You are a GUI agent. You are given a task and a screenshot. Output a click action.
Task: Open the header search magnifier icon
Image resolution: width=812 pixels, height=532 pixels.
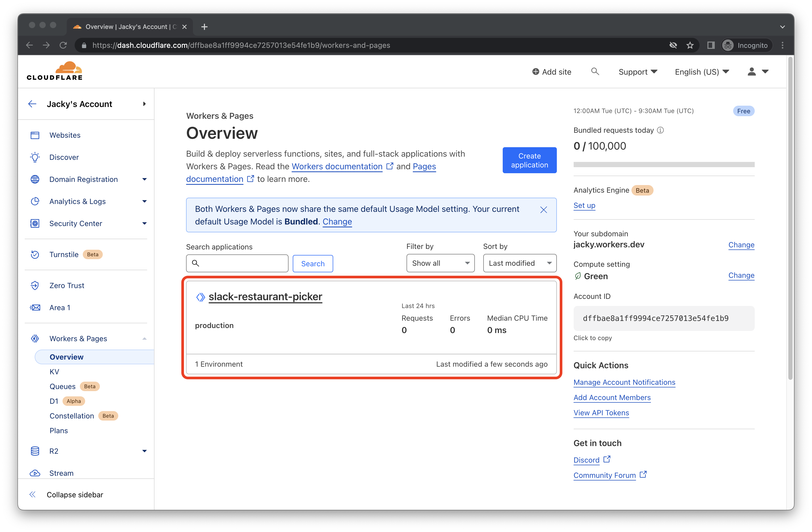pyautogui.click(x=595, y=72)
